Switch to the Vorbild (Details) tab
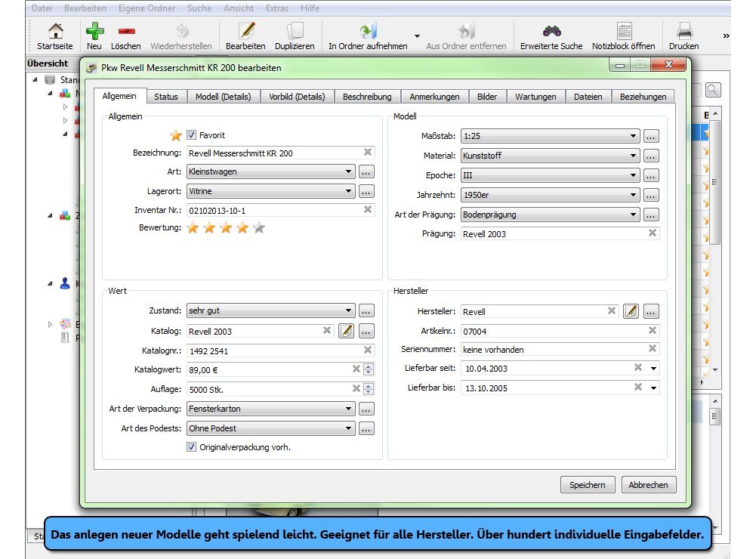Screen dimensions: 756x559 click(297, 97)
